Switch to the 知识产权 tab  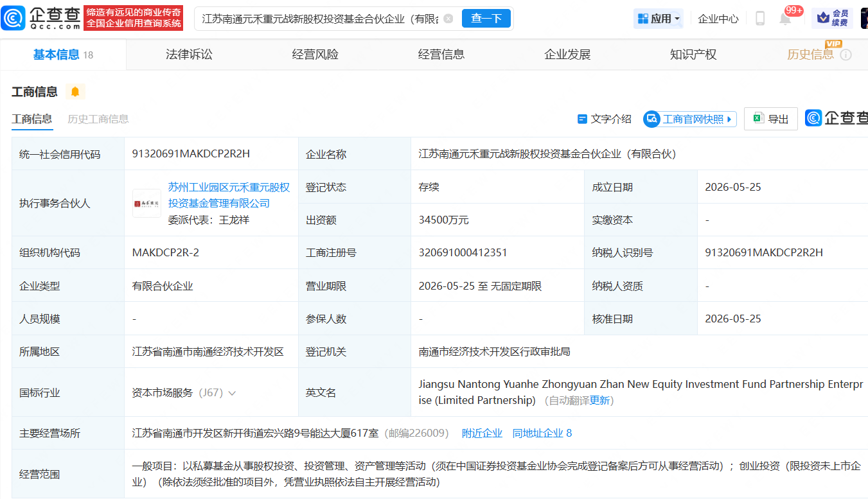(x=693, y=55)
